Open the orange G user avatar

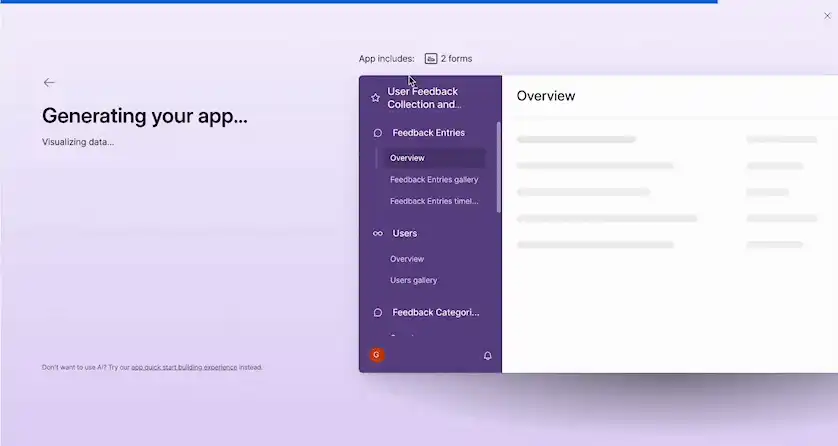[x=377, y=355]
